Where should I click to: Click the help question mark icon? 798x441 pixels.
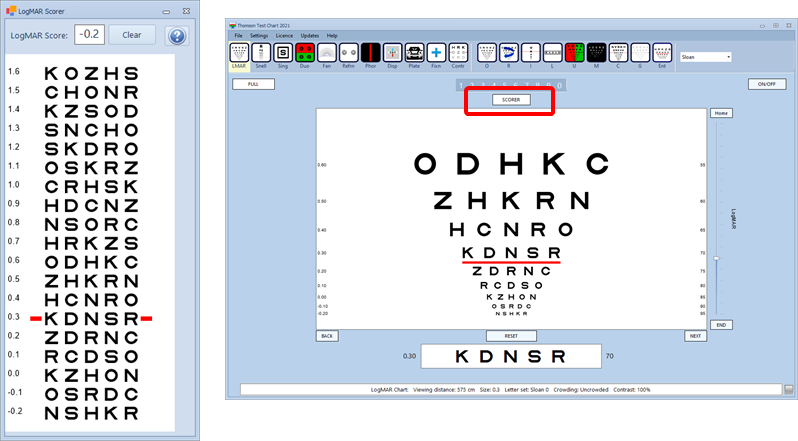176,36
